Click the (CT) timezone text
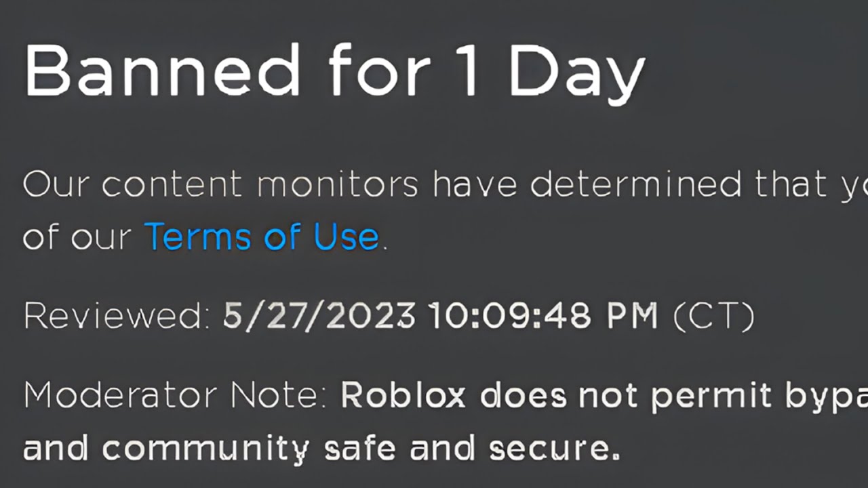Screen dimensions: 868x488 coord(713,316)
